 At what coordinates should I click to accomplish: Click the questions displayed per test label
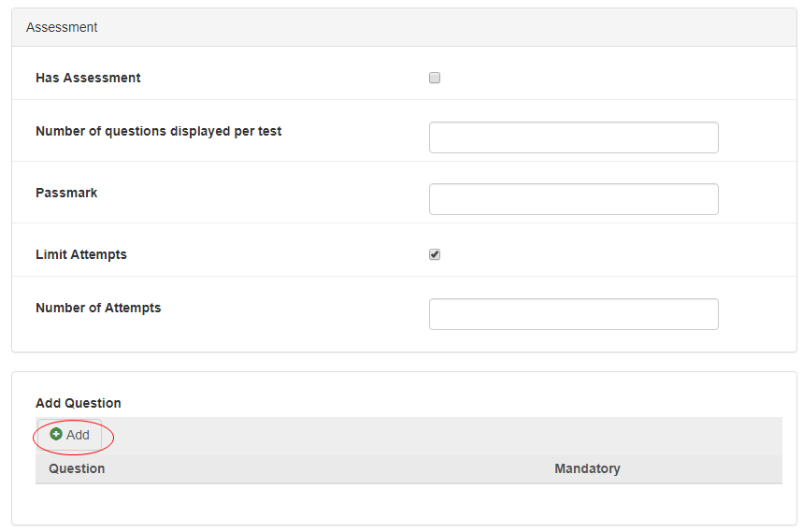click(x=158, y=131)
